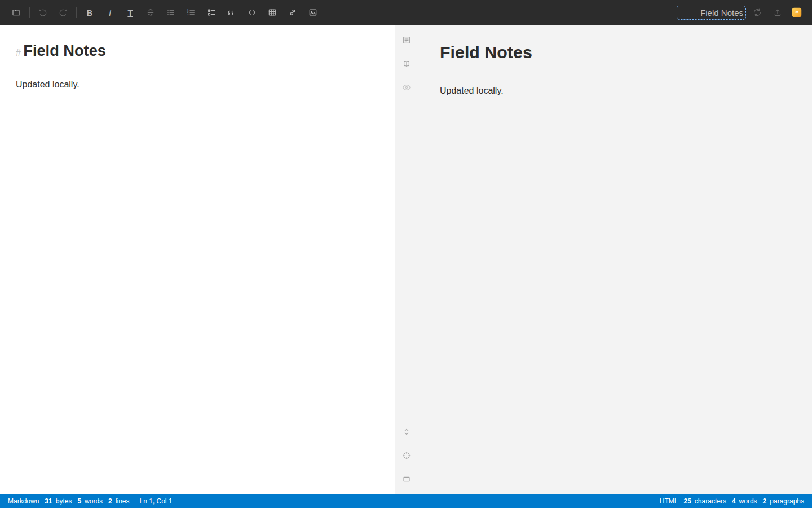This screenshot has width=812, height=508.
Task: Apply bold formatting
Action: (90, 12)
